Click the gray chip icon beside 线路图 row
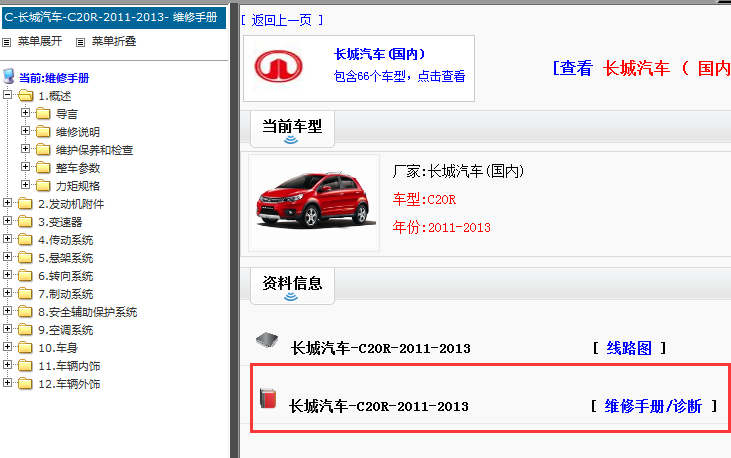The height and width of the screenshot is (458, 731). pyautogui.click(x=267, y=340)
